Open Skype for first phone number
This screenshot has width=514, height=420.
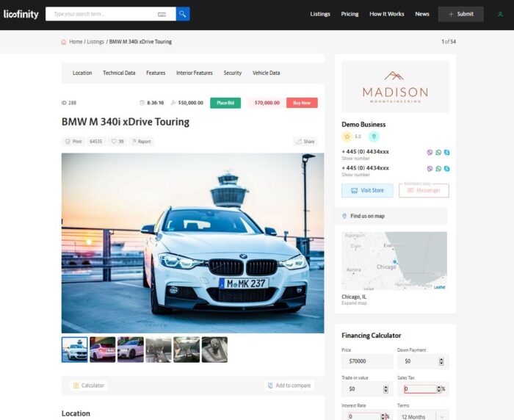[446, 153]
